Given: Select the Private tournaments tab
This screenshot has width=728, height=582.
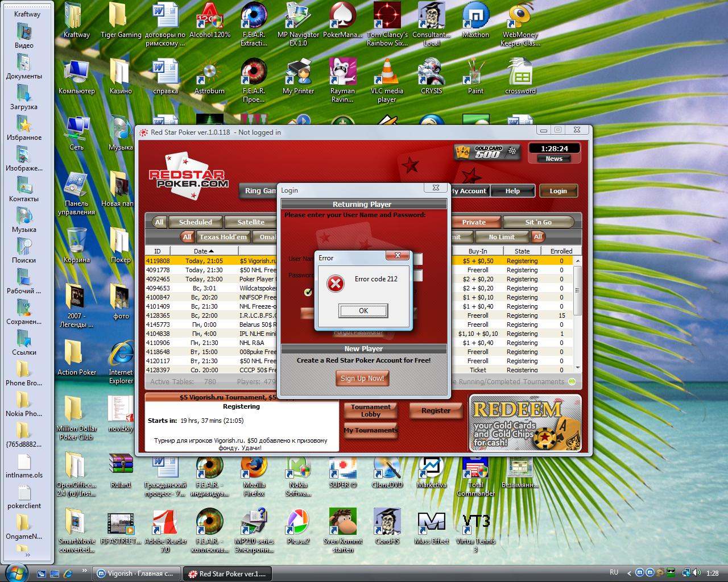Looking at the screenshot, I should [x=474, y=222].
